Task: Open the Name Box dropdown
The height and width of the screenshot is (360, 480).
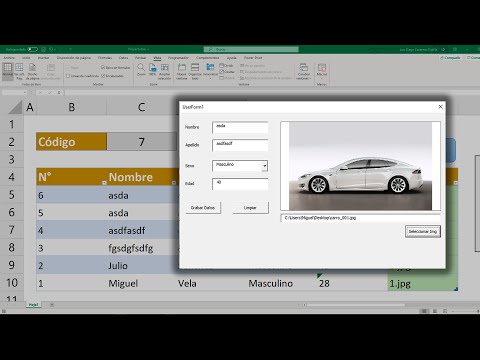Action: coord(25,92)
